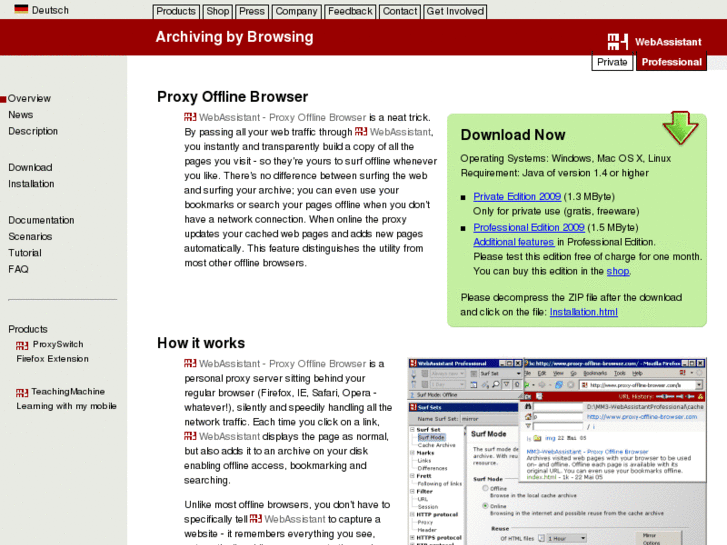Switch language to Deutsch
727x545 pixels.
click(50, 10)
